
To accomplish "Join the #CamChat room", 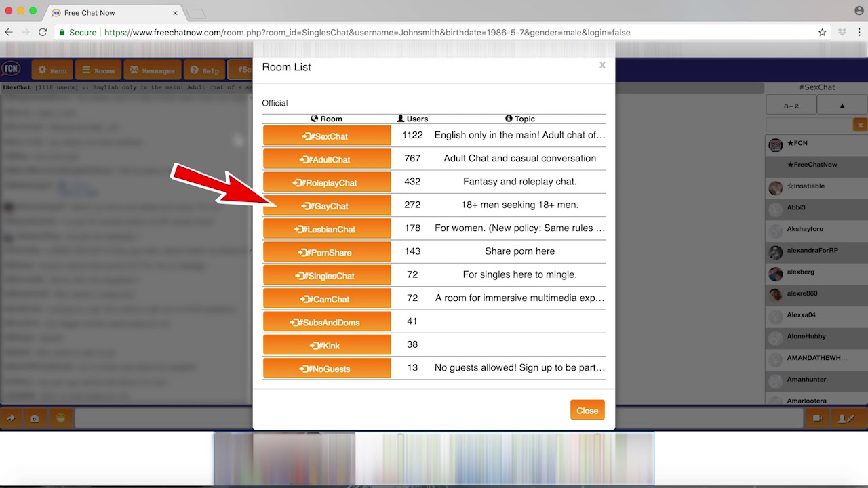I will 327,298.
